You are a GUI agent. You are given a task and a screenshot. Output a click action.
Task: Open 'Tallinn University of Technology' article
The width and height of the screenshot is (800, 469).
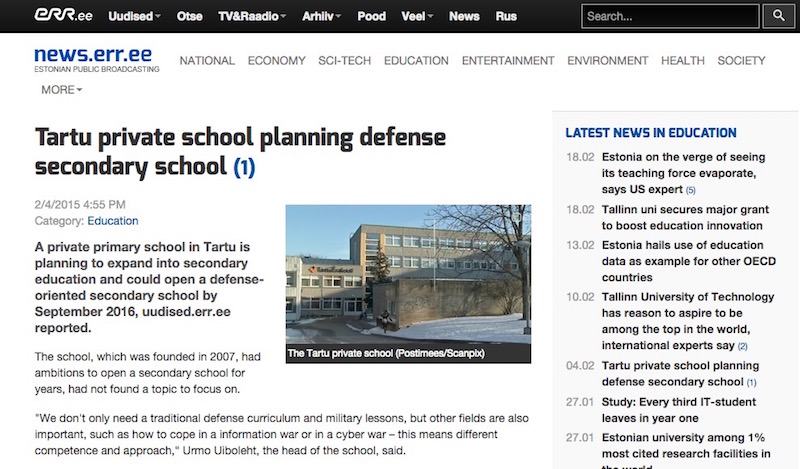688,321
